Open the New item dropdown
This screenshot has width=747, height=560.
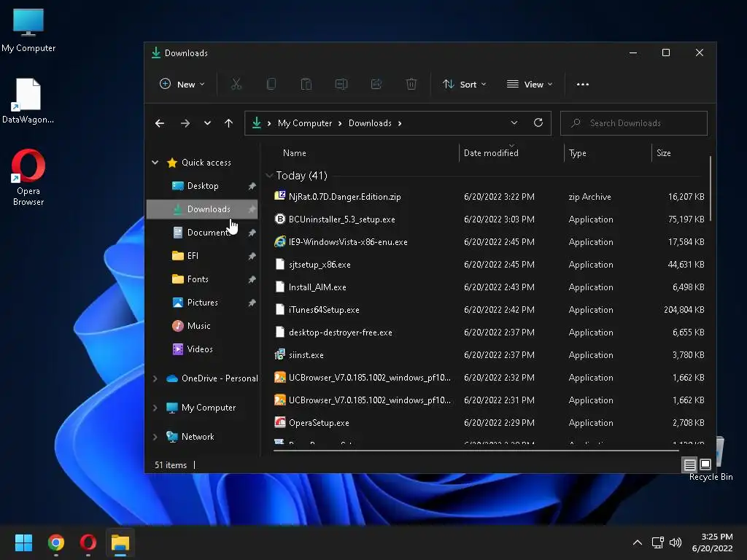[182, 85]
